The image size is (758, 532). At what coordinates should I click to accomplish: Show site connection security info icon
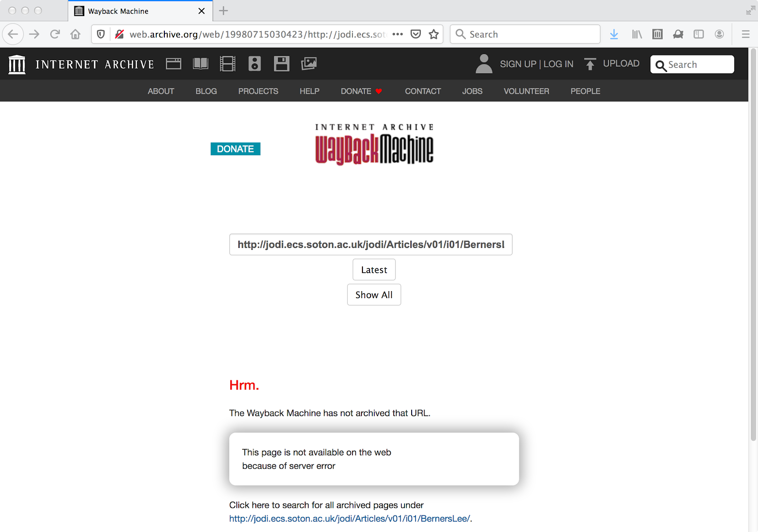pos(119,34)
